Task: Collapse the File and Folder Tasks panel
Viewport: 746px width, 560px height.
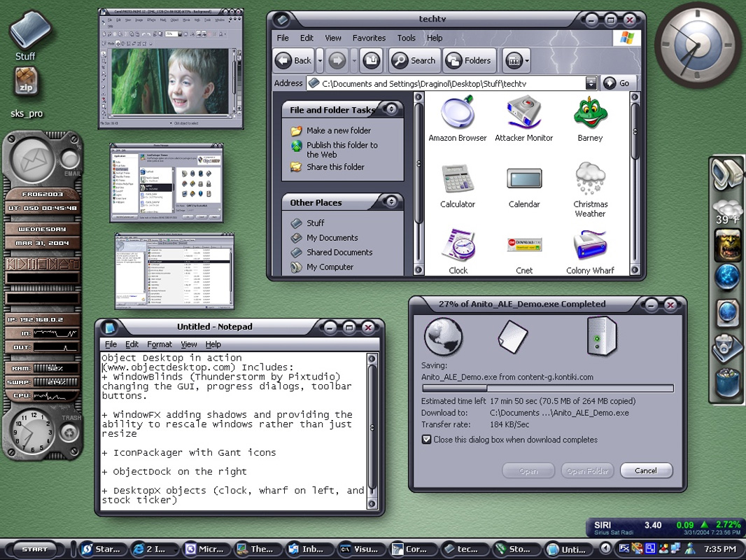Action: [390, 110]
